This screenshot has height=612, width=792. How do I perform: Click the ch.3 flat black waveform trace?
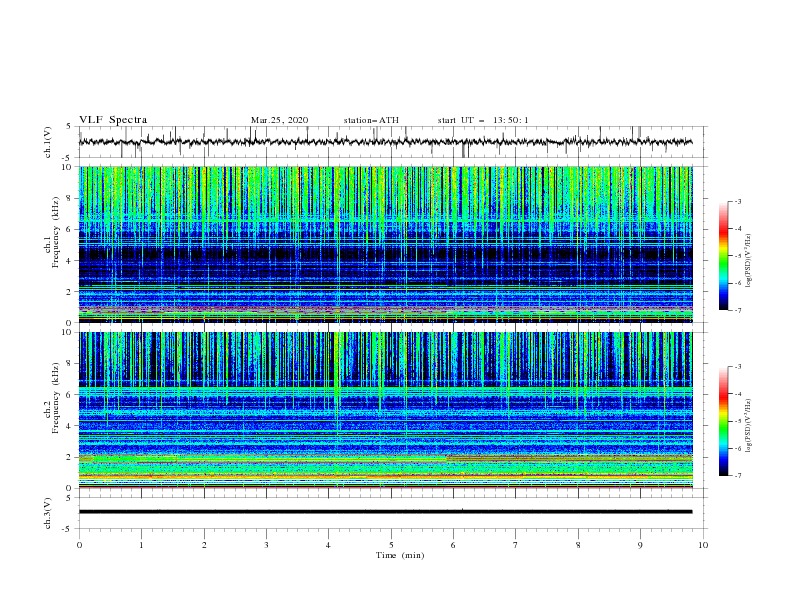coord(385,512)
